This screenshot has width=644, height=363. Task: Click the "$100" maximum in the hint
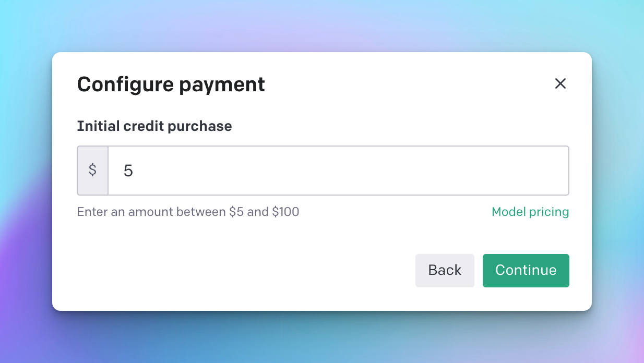(285, 212)
